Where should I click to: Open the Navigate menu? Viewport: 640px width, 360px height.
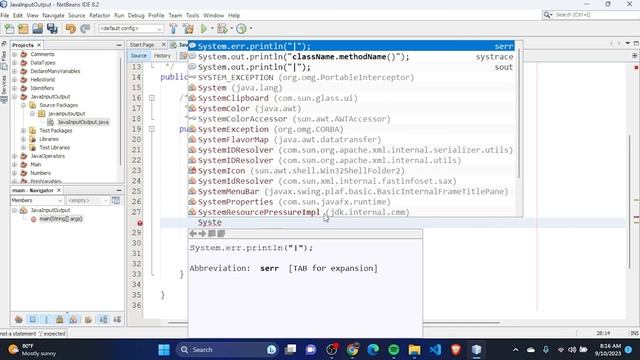(x=53, y=16)
